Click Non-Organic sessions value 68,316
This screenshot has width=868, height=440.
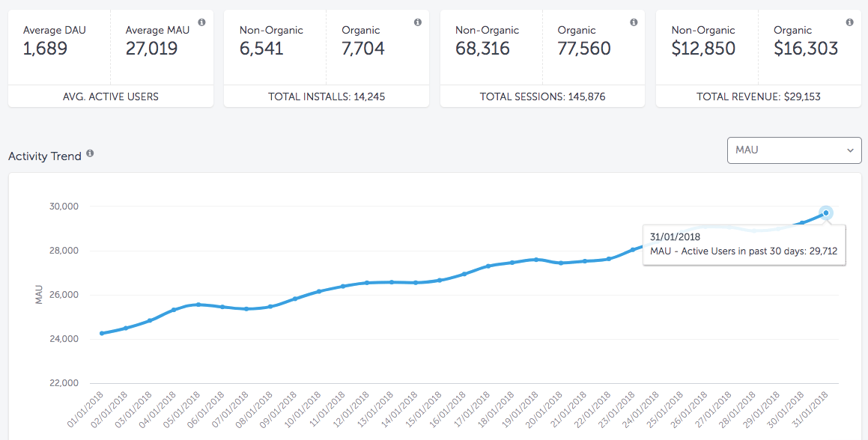pos(483,49)
